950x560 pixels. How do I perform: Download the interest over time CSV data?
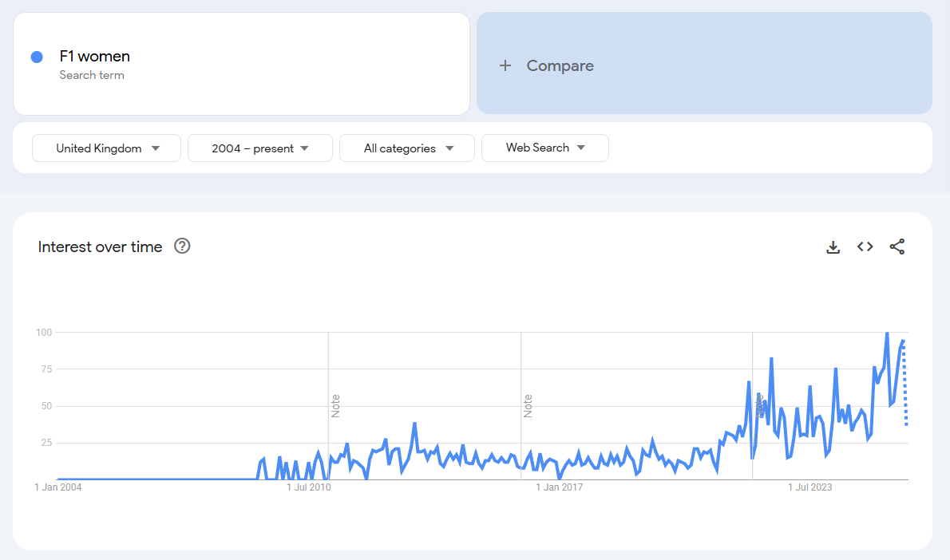coord(833,247)
